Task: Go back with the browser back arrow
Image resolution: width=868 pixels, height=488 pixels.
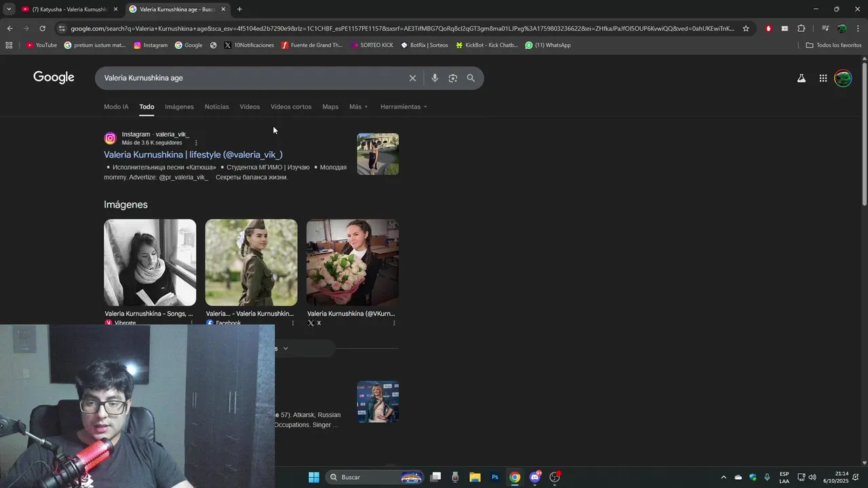Action: click(x=9, y=28)
